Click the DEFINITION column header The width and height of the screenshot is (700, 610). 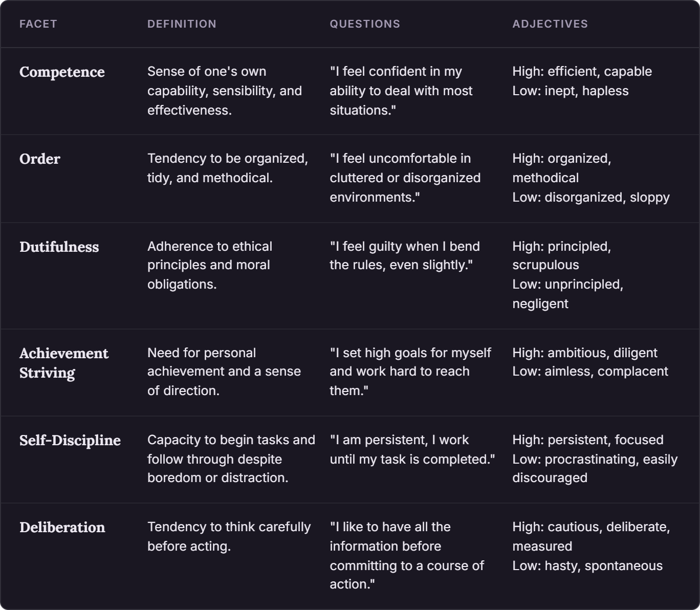[x=182, y=24]
